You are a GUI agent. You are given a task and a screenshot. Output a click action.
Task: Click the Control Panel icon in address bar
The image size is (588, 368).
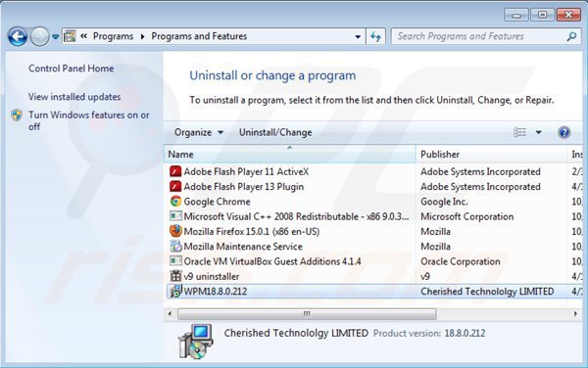tap(71, 36)
